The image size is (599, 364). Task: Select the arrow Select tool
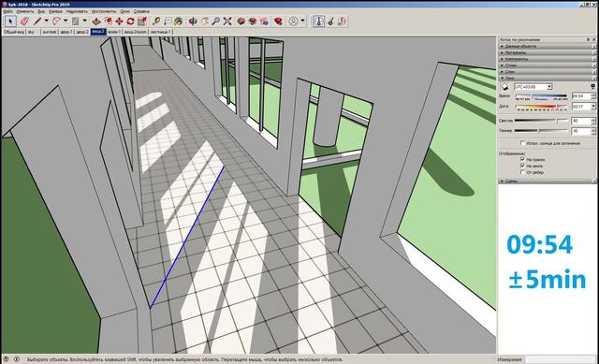10,22
